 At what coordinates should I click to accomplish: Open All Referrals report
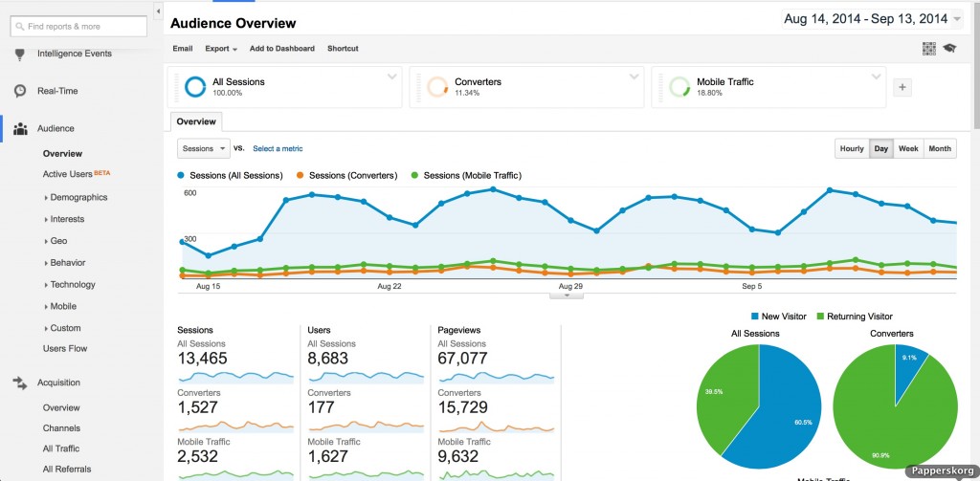tap(67, 470)
